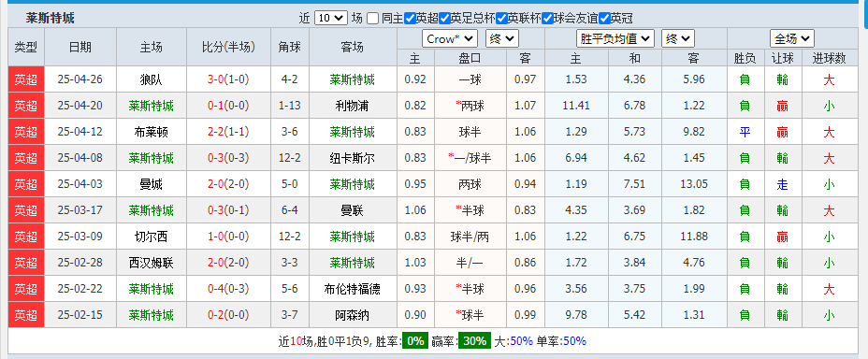Select date cell 25-04-20
Screen dimensions: 868x359
(x=80, y=106)
